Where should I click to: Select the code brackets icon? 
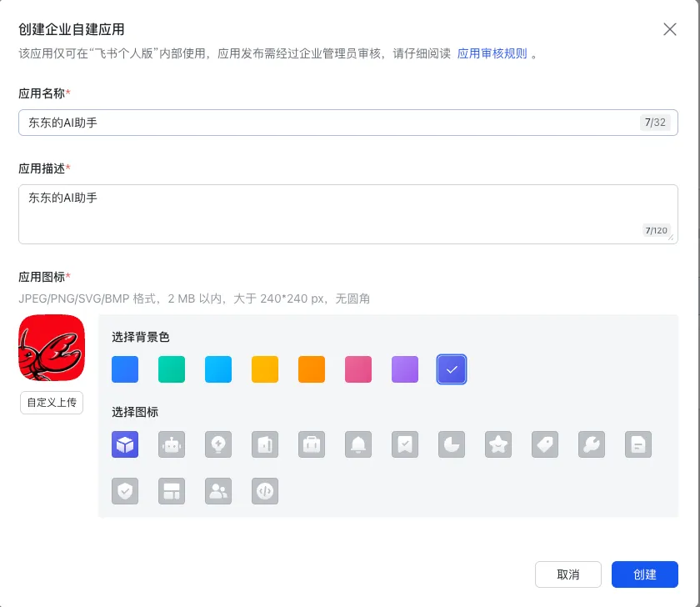[265, 491]
